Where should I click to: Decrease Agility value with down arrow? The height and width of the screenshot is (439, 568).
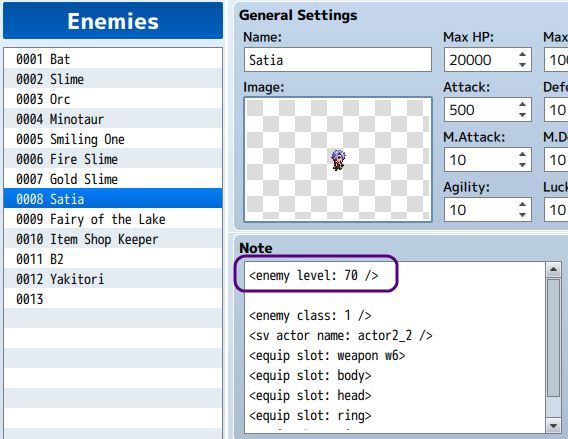522,214
